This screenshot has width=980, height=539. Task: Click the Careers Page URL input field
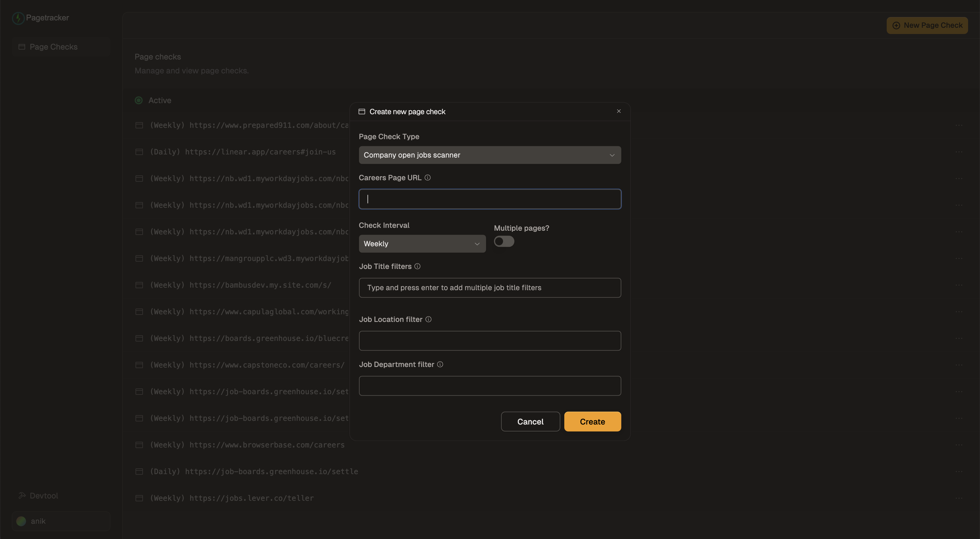click(x=490, y=198)
